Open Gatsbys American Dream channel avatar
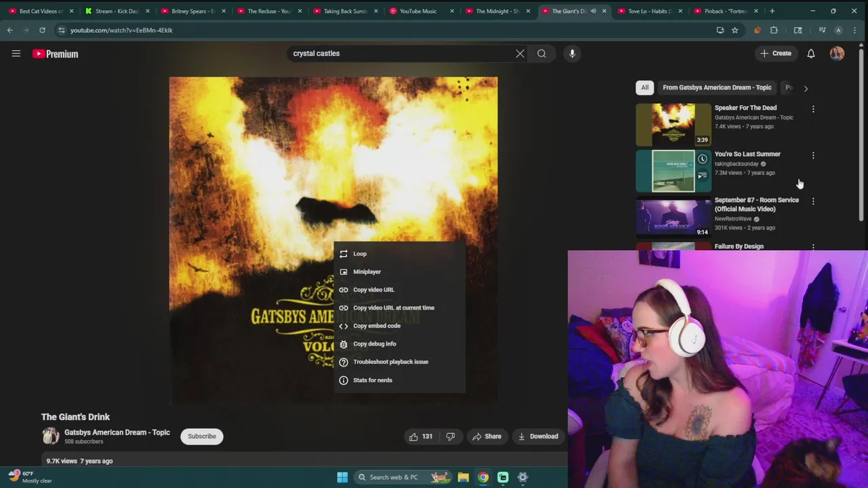 click(50, 436)
